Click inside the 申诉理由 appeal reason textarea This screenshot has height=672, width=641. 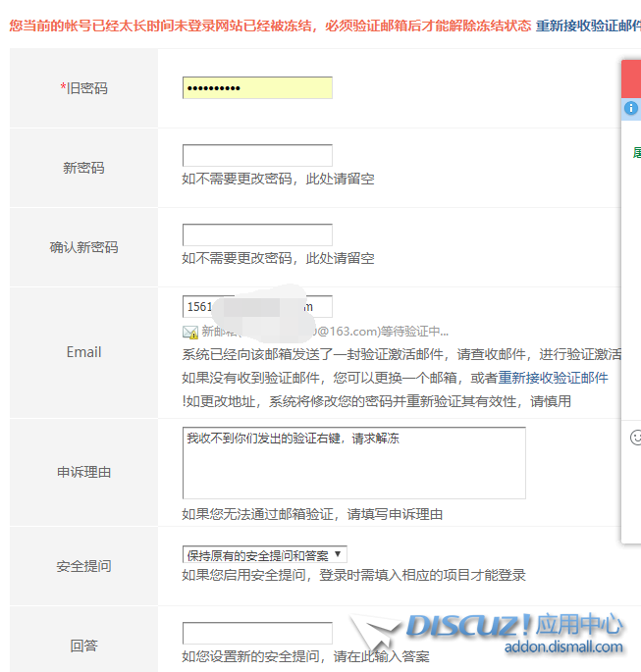click(353, 463)
